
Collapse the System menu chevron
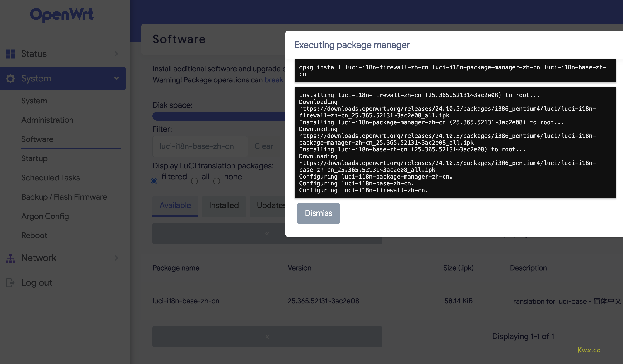coord(116,79)
